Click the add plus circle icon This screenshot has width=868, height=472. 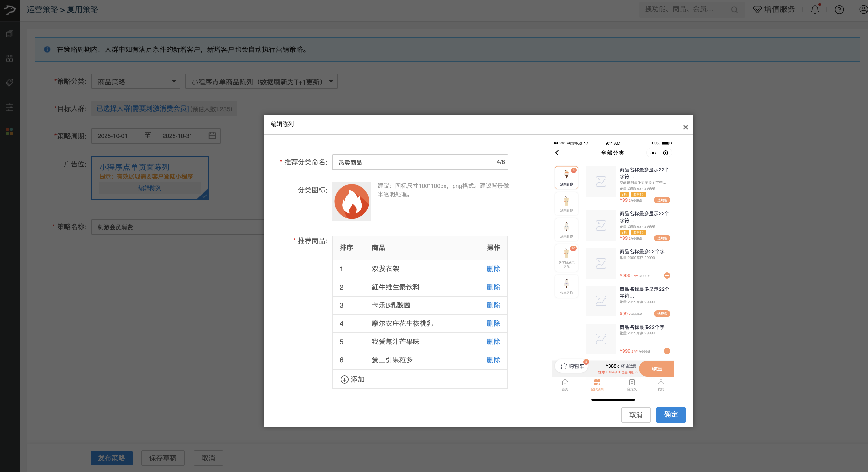coord(344,379)
